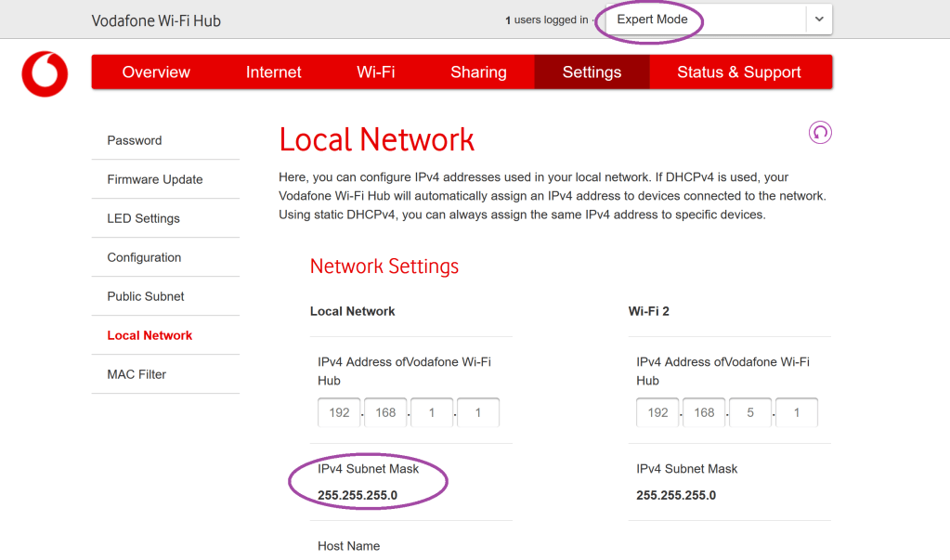Click the help headset icon
Image resolution: width=950 pixels, height=560 pixels.
coord(820,133)
